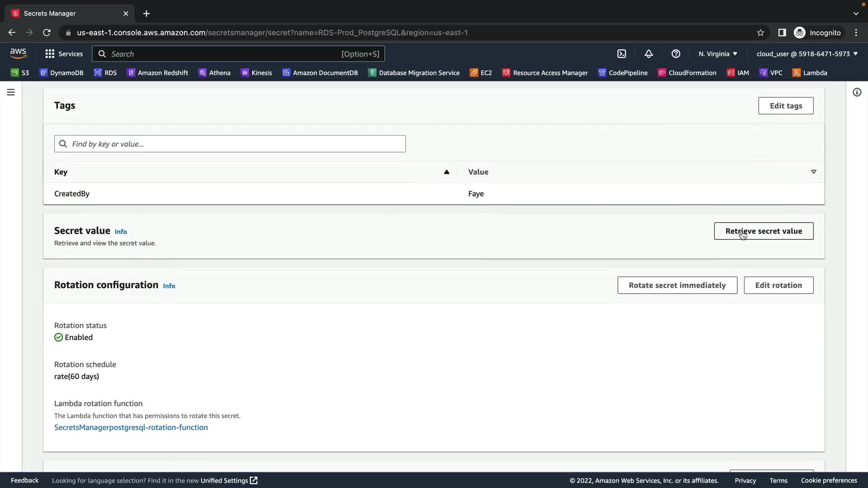Open the info panel icon at right
The width and height of the screenshot is (868, 488).
click(857, 92)
